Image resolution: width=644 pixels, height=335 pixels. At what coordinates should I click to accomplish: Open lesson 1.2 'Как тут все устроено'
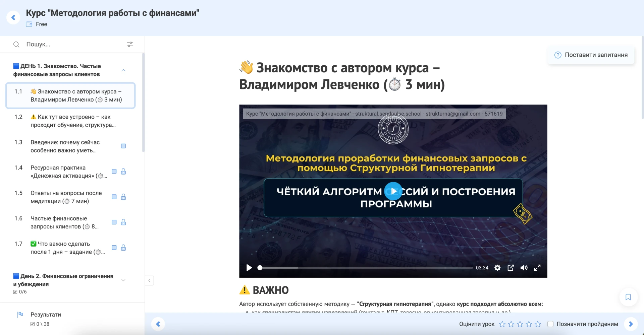tap(70, 121)
